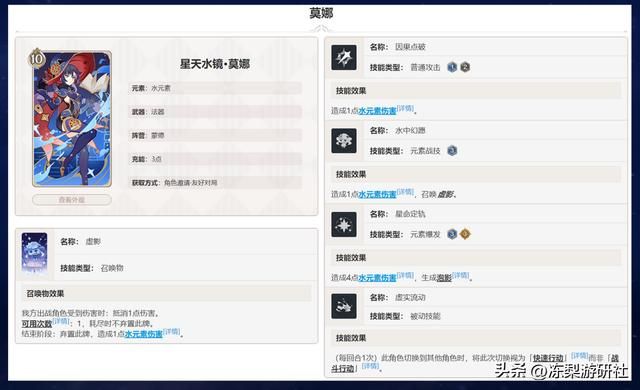Click the 星命定轨 skill icon

pos(344,224)
